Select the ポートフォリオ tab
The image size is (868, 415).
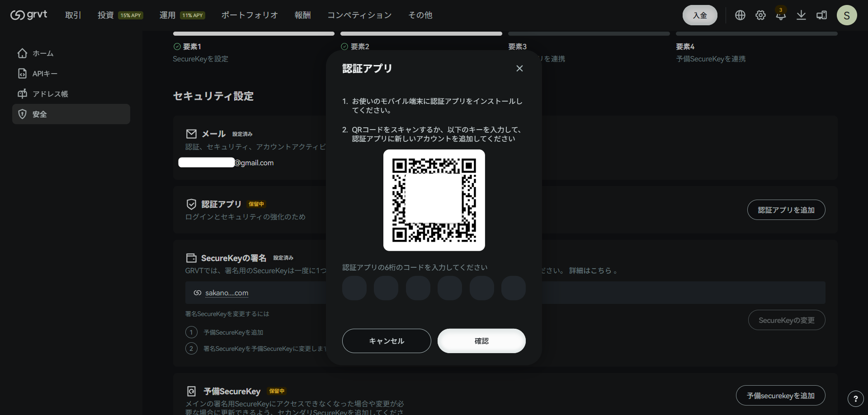click(x=249, y=15)
